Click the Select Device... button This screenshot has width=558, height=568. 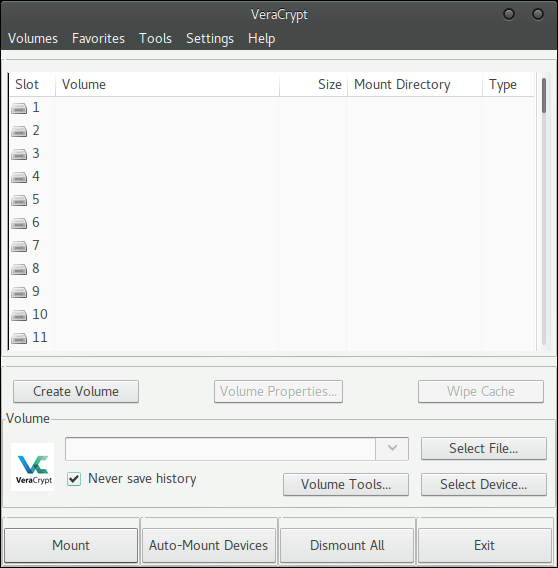coord(484,484)
